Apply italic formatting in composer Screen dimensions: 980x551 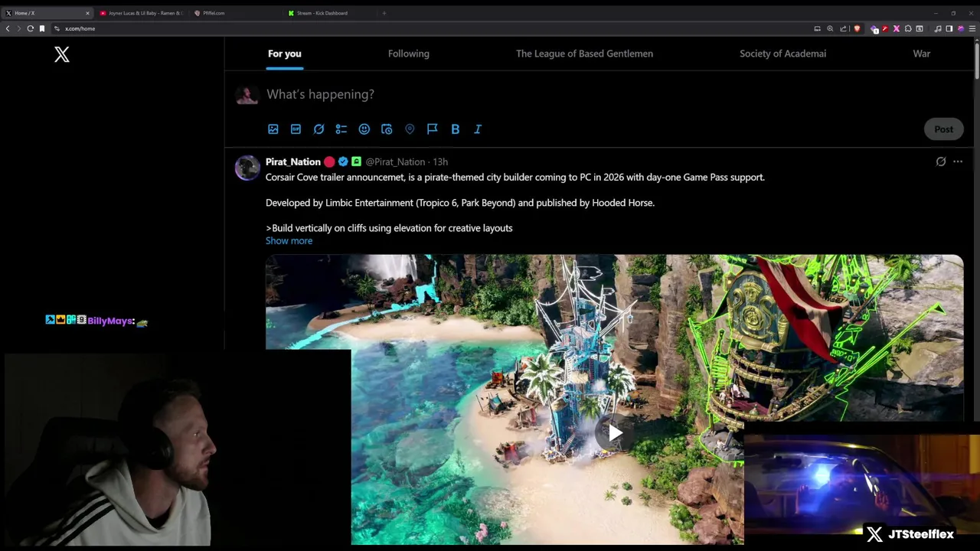tap(478, 129)
